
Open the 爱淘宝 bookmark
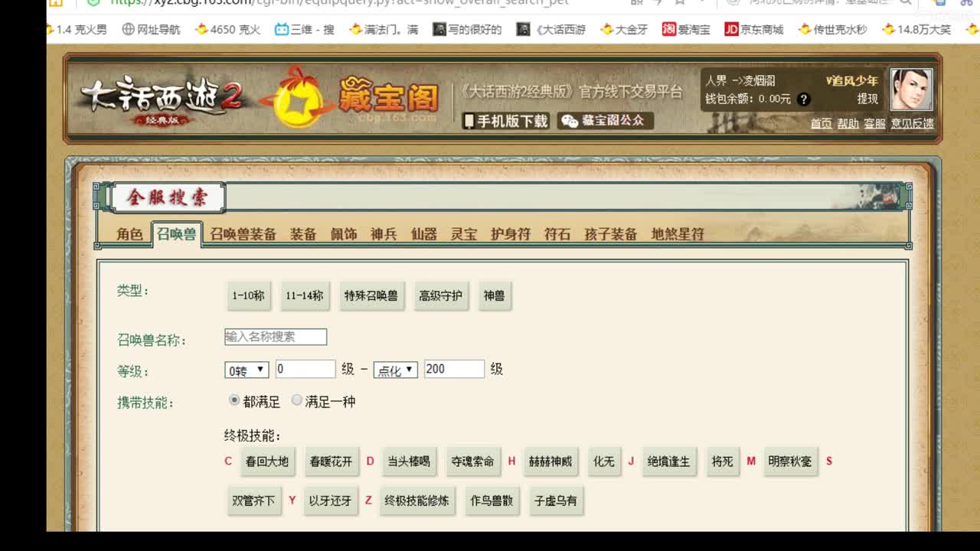pyautogui.click(x=686, y=30)
